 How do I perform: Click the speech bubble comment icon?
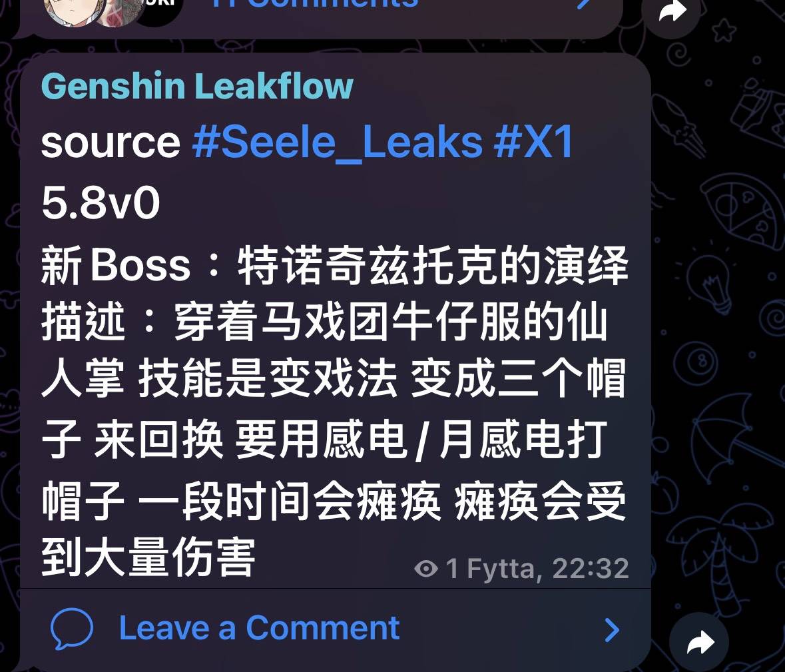72,629
